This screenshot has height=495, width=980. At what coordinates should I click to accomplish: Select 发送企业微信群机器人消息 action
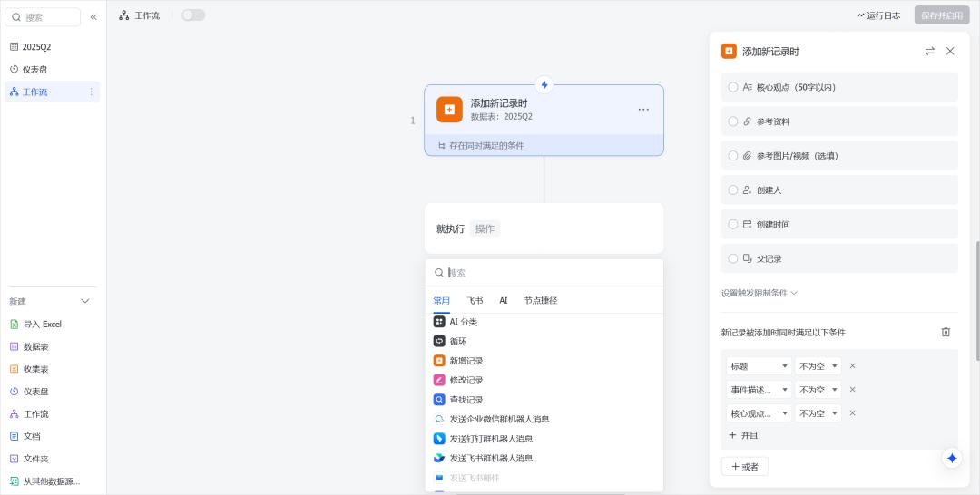(544, 419)
